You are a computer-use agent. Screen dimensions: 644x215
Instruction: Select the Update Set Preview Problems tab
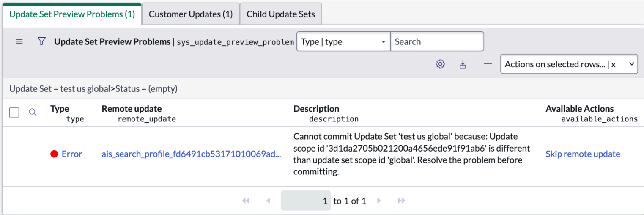tap(72, 14)
